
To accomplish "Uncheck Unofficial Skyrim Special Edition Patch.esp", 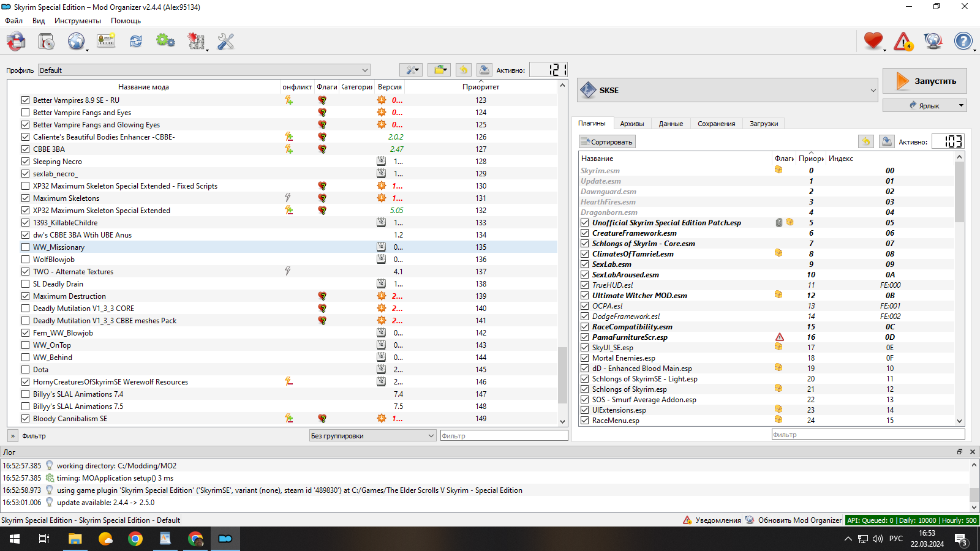I will point(585,223).
